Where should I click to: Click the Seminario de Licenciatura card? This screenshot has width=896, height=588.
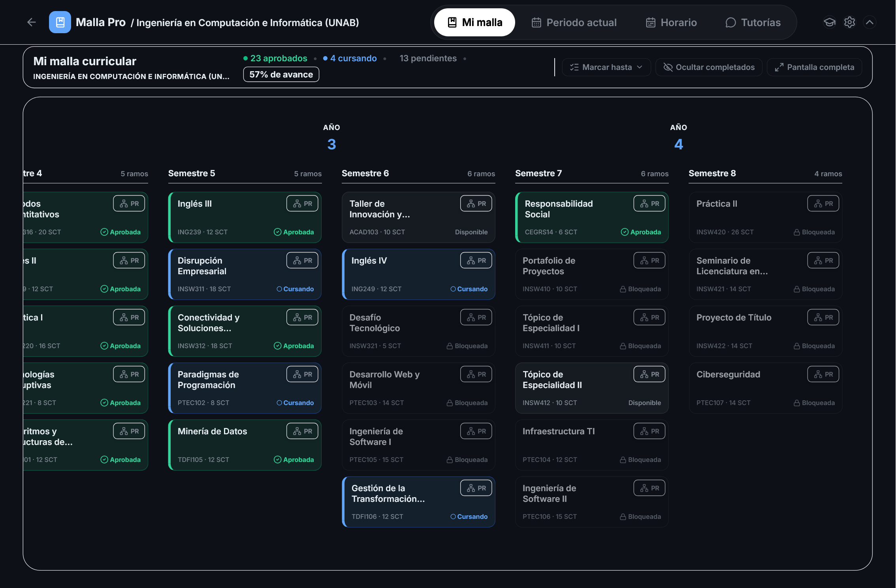click(x=766, y=274)
